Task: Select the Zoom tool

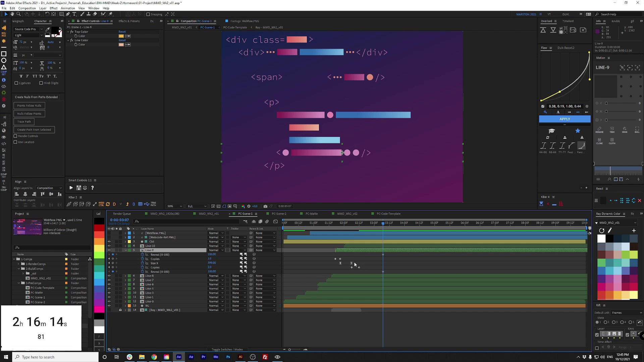Action: tap(19, 14)
